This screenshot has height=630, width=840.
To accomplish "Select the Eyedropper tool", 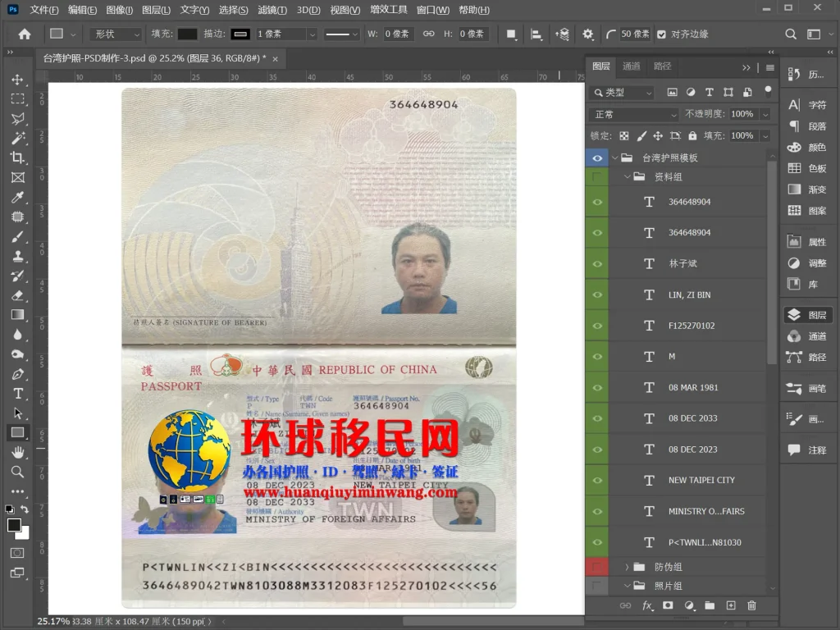I will pyautogui.click(x=18, y=197).
